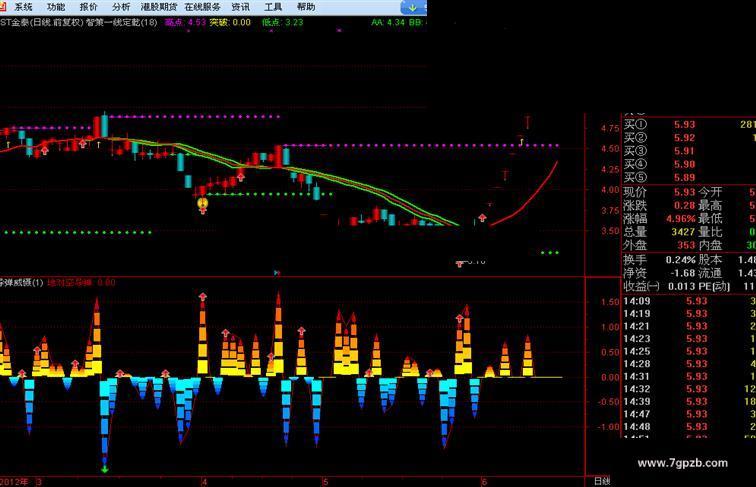Screen dimensions: 756x487
Task: Select the 14:39 trade tick row
Action: (x=689, y=402)
